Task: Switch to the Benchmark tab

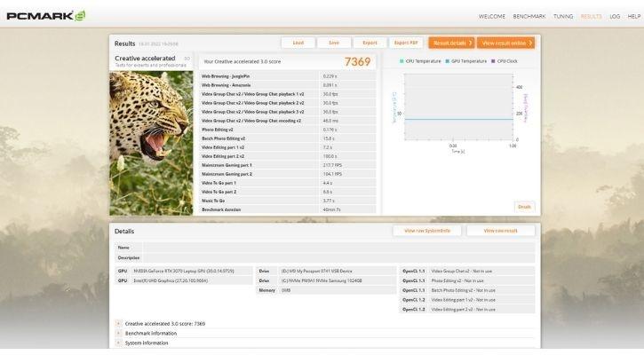Action: 529,16
